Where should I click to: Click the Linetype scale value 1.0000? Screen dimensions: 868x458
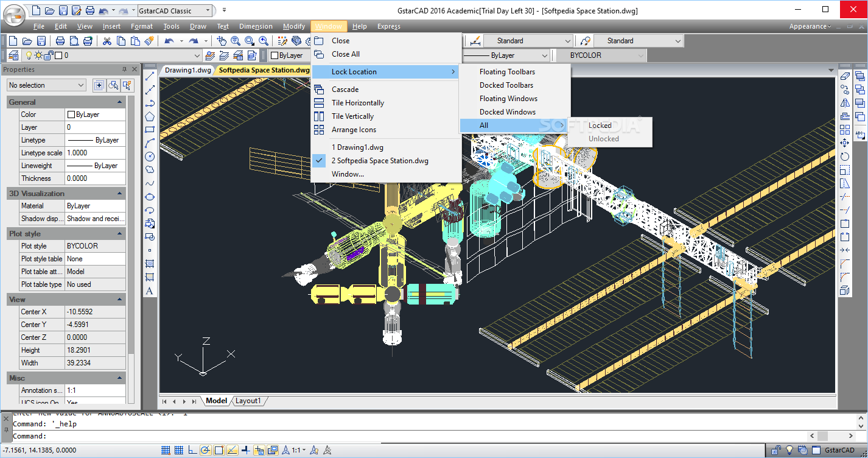click(x=95, y=153)
